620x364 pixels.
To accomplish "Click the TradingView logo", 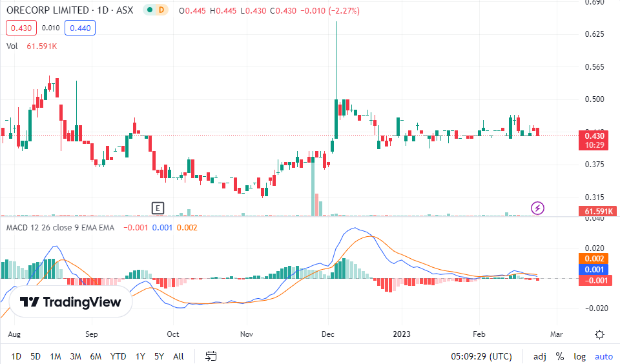I will click(x=70, y=302).
